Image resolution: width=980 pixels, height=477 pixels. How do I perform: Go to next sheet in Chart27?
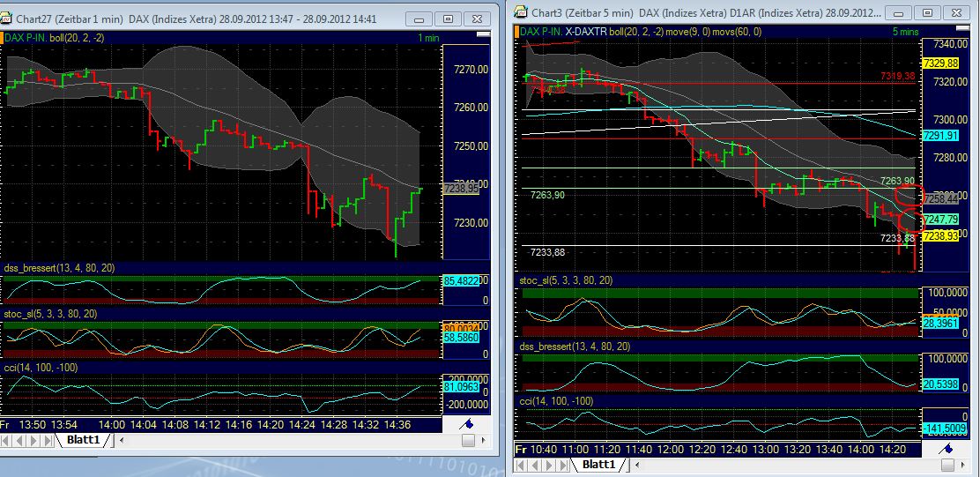click(x=33, y=440)
